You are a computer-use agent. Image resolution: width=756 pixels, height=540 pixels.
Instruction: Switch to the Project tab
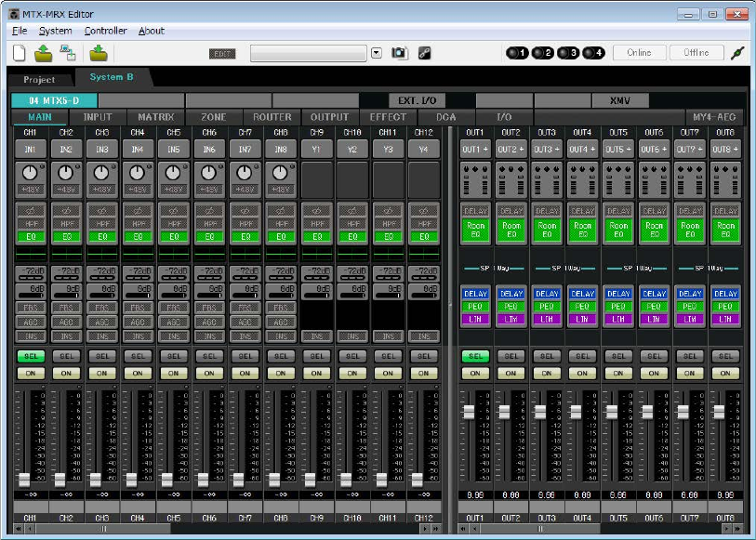click(39, 80)
